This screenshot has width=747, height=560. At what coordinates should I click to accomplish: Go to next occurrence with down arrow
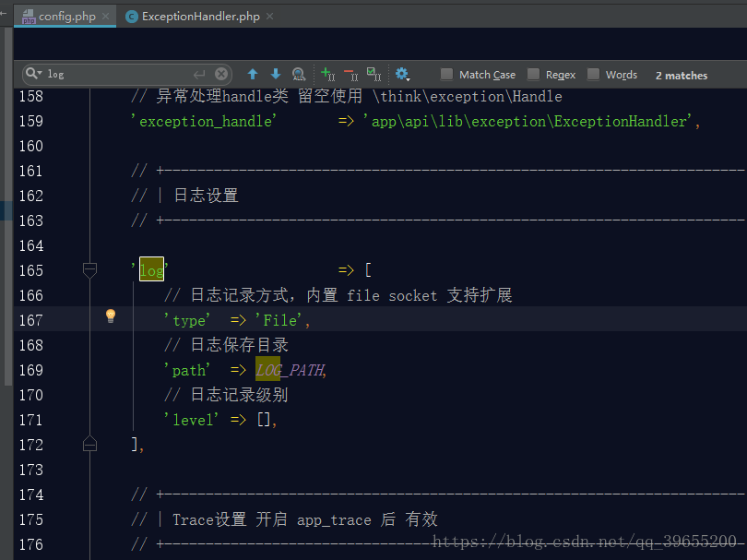point(276,74)
